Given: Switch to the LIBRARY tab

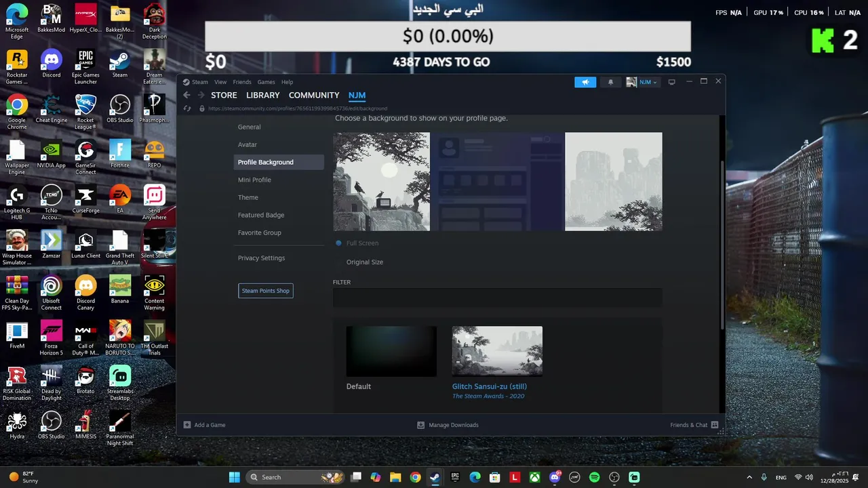Looking at the screenshot, I should pos(263,96).
